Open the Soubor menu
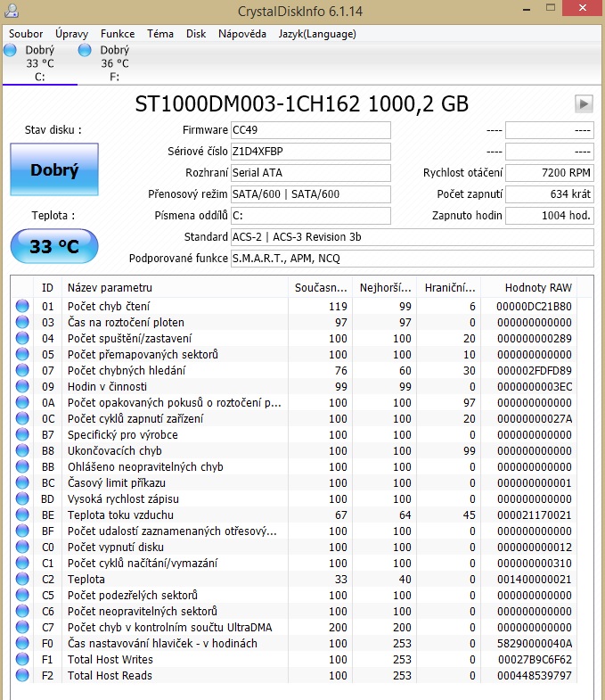 [x=24, y=34]
